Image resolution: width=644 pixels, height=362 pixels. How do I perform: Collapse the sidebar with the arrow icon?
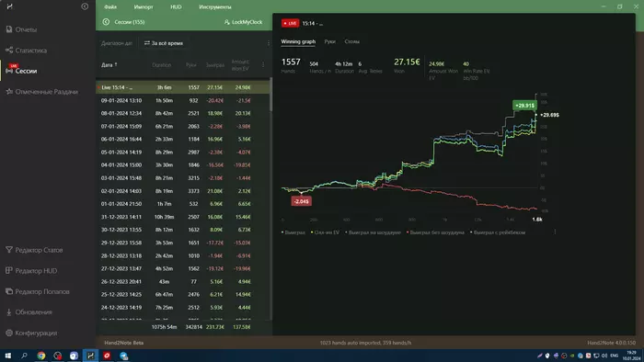pos(85,6)
